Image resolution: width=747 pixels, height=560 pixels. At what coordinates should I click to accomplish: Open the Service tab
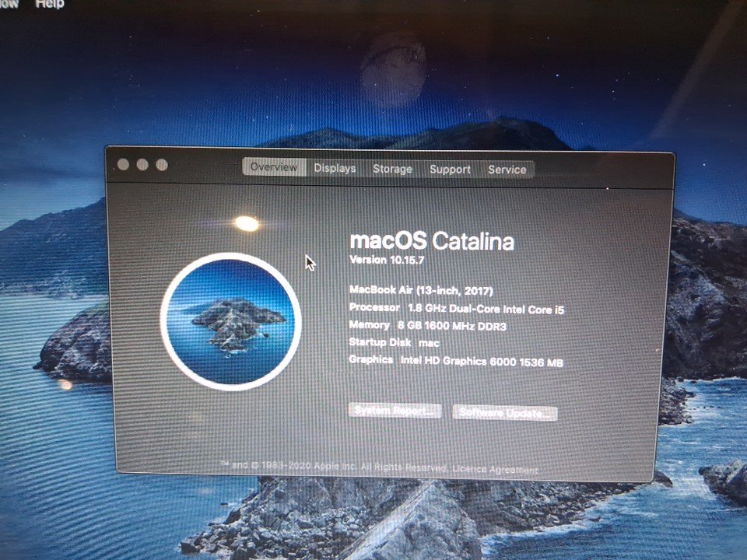[507, 170]
